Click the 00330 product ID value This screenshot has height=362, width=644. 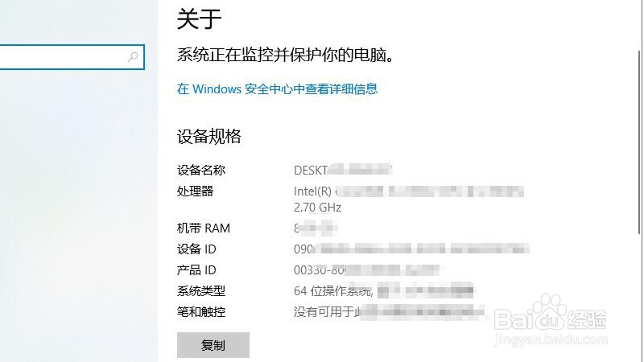click(x=366, y=270)
